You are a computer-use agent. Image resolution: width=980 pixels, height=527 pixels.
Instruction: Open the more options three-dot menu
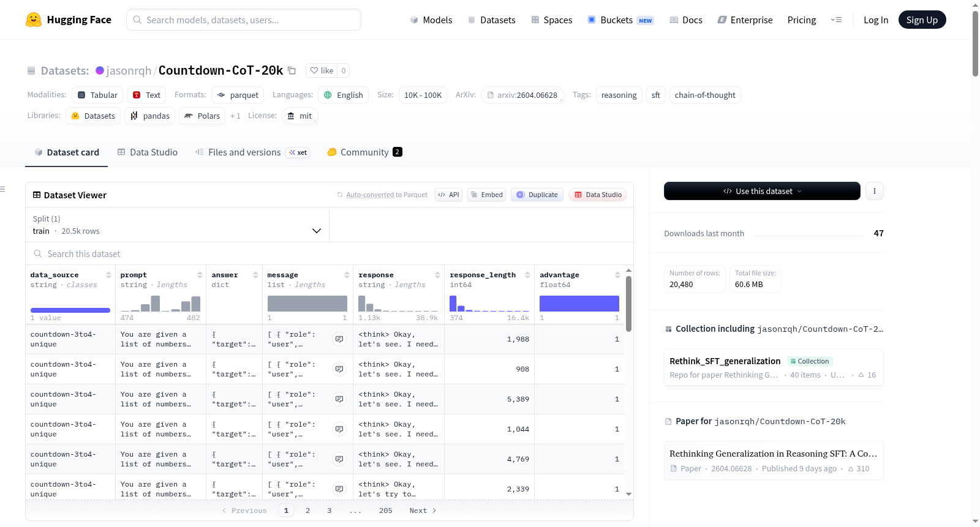(x=875, y=191)
